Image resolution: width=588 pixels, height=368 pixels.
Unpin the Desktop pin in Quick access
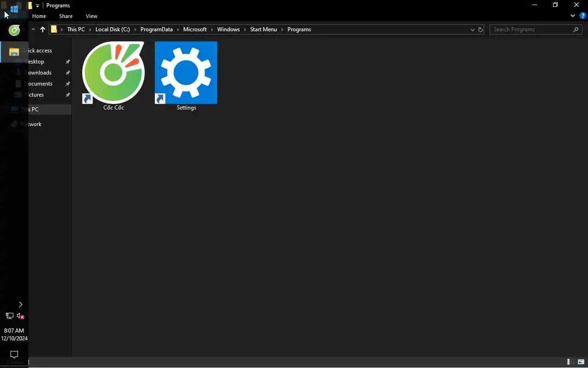(x=68, y=62)
